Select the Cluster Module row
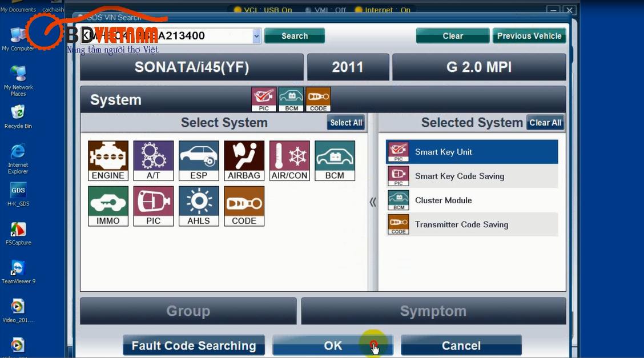Viewport: 644px width, 358px height. click(472, 200)
